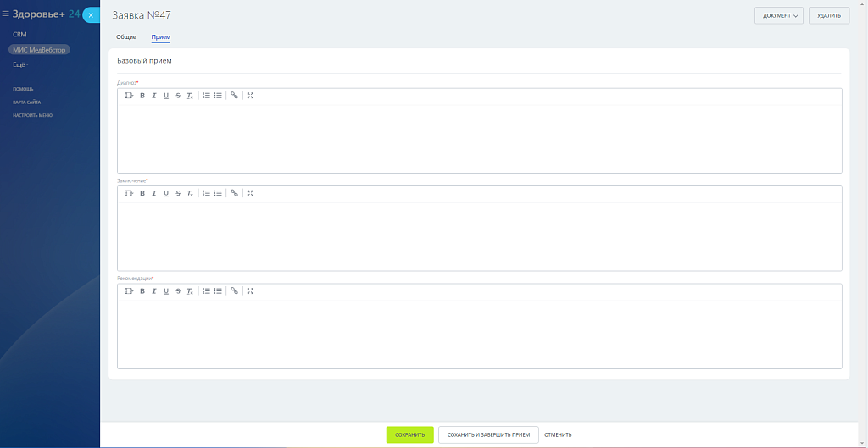Click the green Сохранить button

tap(409, 434)
